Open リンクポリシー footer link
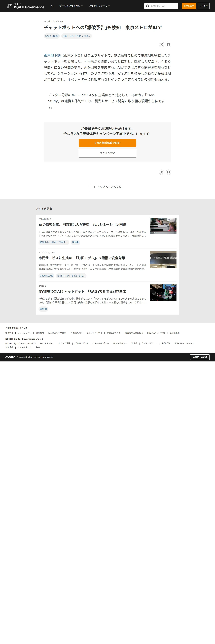The width and height of the screenshot is (215, 644). pyautogui.click(x=120, y=344)
